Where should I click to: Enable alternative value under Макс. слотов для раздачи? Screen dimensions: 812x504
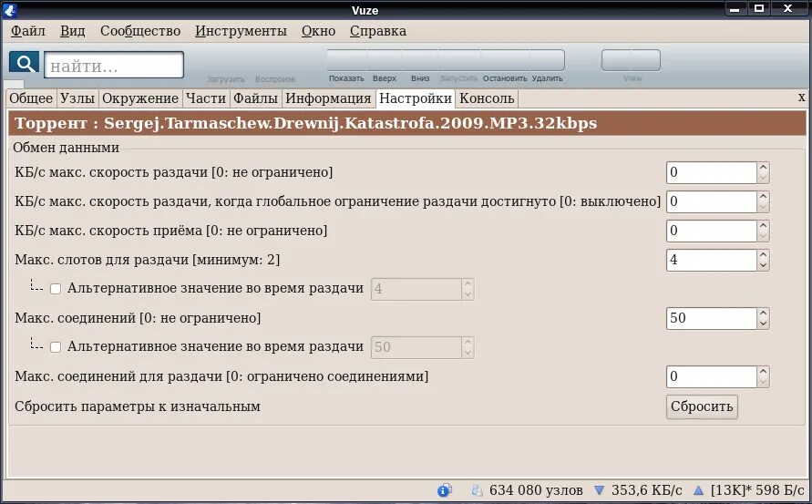pyautogui.click(x=56, y=289)
